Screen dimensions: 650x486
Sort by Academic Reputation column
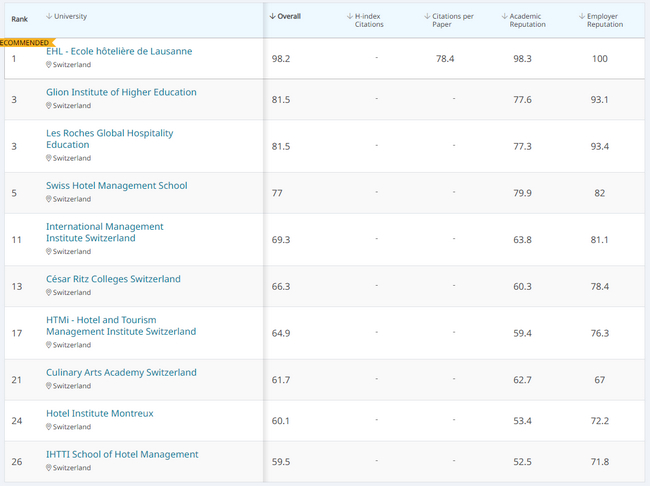(524, 20)
